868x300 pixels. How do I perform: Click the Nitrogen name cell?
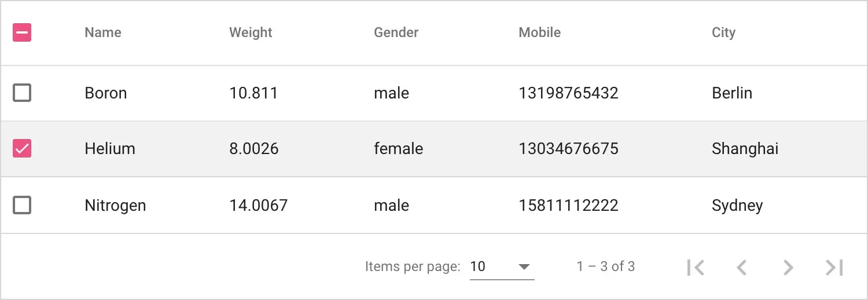(115, 206)
